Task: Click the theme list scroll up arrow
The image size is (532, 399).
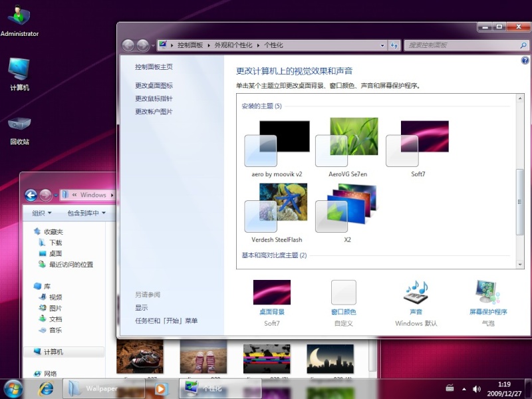Action: coord(520,98)
